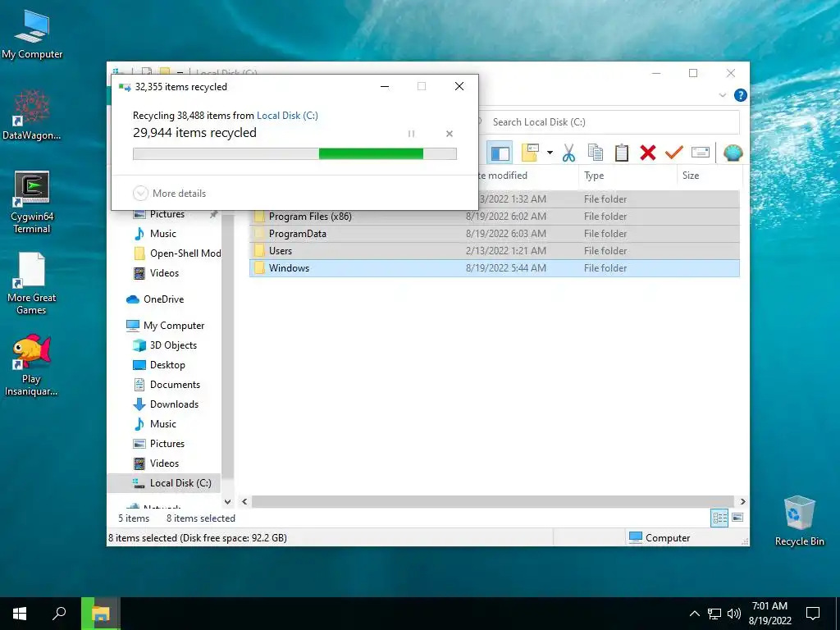Open Quick access Videos in sidebar
840x630 pixels.
tap(156, 273)
